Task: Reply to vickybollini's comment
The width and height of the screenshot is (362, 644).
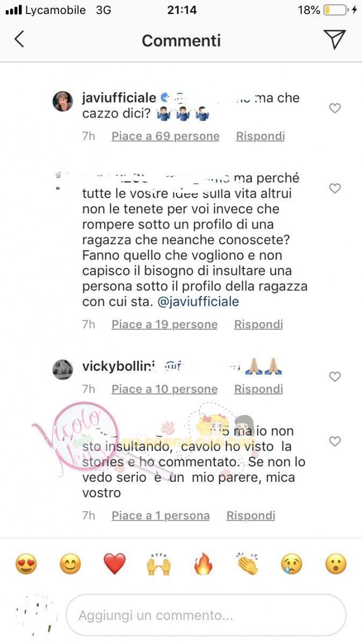Action: [x=258, y=389]
